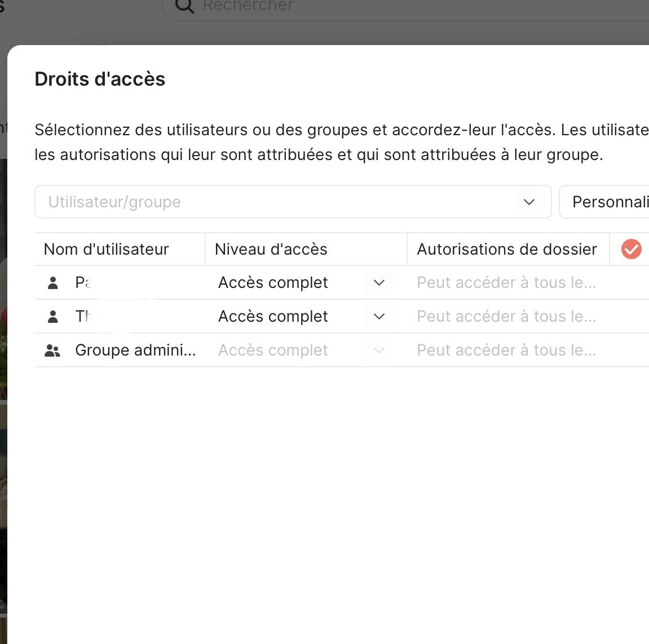The width and height of the screenshot is (649, 644).
Task: Open access level chevron for user "Pa"
Action: point(379,283)
